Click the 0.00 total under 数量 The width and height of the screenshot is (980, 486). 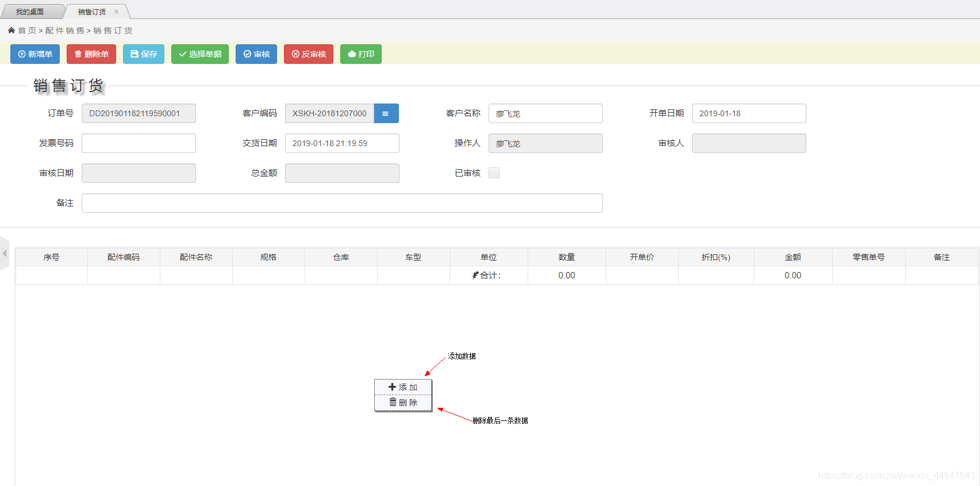[567, 275]
